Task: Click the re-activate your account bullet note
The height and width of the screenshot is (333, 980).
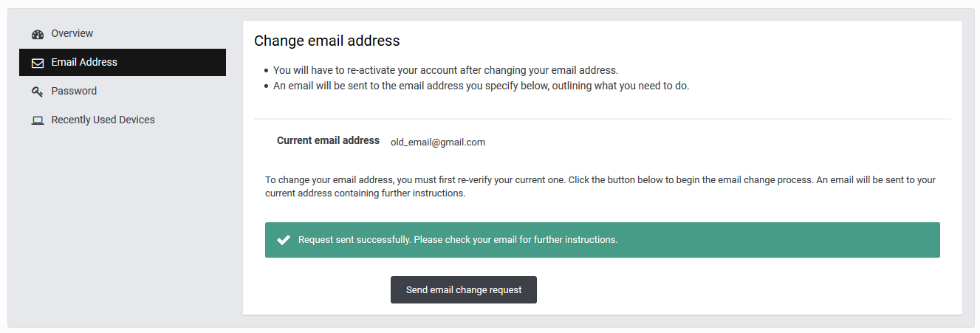Action: [445, 70]
